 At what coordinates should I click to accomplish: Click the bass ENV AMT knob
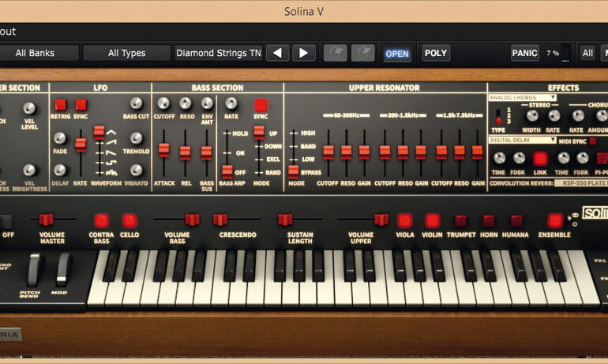pyautogui.click(x=207, y=103)
